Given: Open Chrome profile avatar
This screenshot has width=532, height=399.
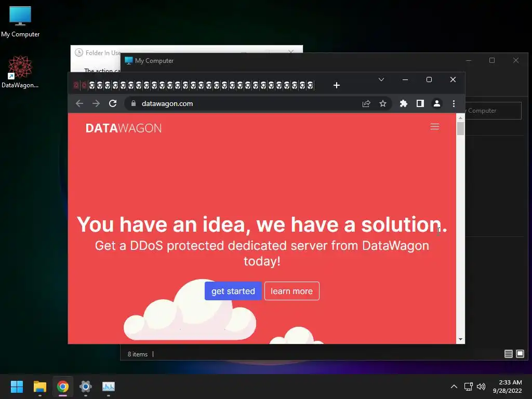Looking at the screenshot, I should [x=436, y=103].
